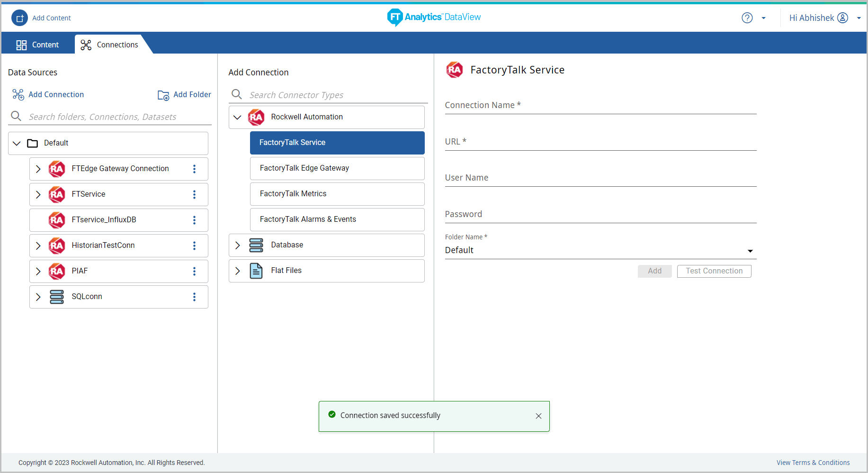868x473 pixels.
Task: Click the Analytics DataView logo
Action: coord(434,18)
